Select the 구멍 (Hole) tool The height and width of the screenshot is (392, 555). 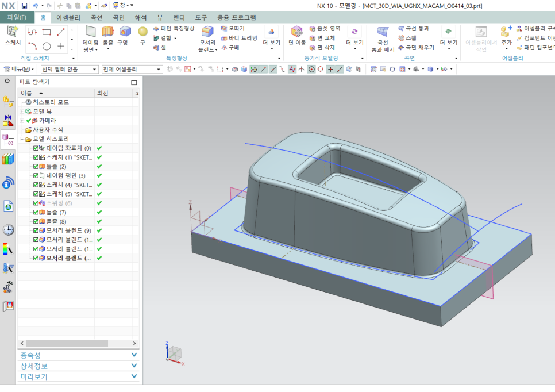125,32
